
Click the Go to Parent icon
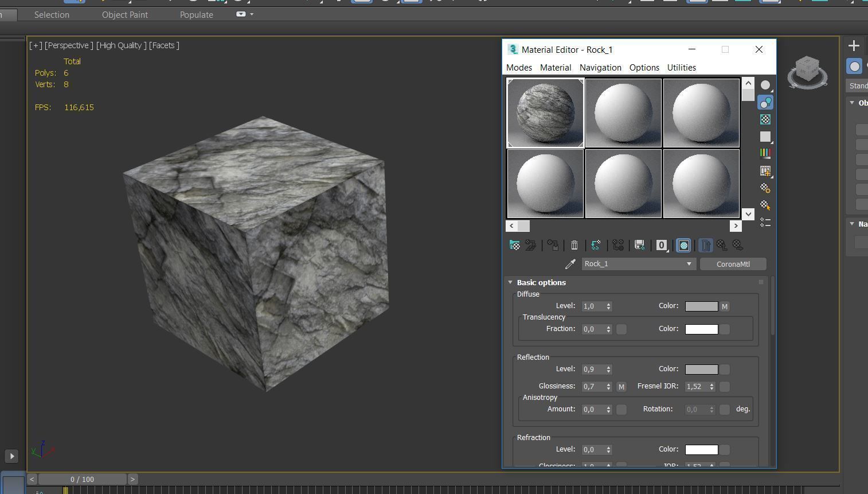pos(722,246)
